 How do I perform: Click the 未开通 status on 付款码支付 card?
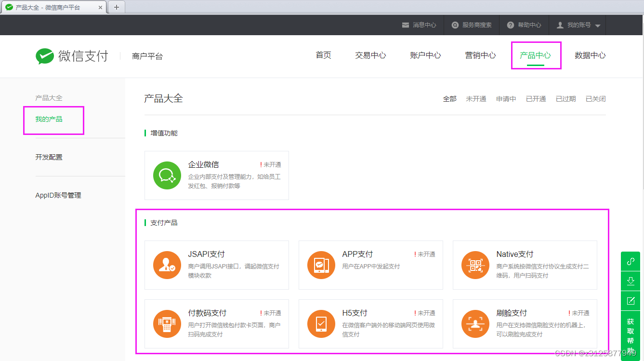[271, 313]
